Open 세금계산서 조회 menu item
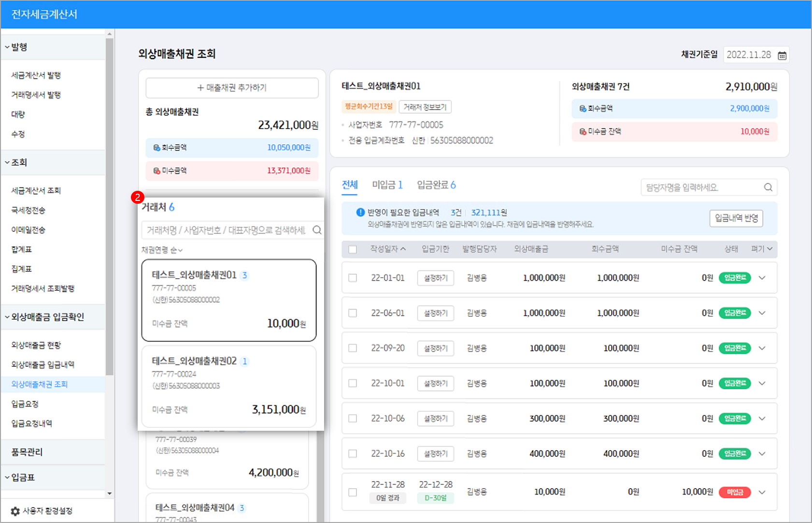 point(36,191)
